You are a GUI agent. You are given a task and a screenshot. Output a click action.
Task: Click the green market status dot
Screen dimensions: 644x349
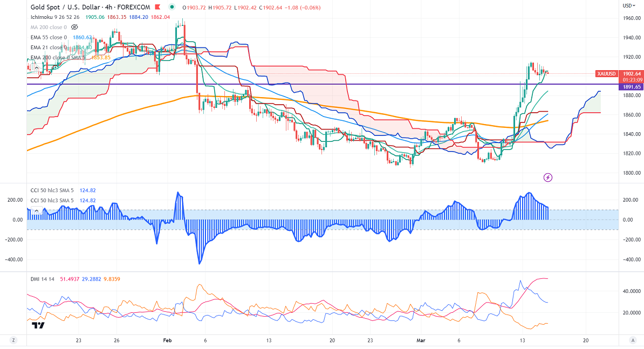point(172,7)
